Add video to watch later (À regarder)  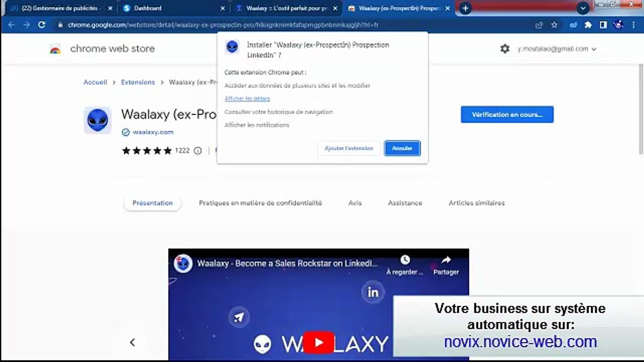pos(405,264)
